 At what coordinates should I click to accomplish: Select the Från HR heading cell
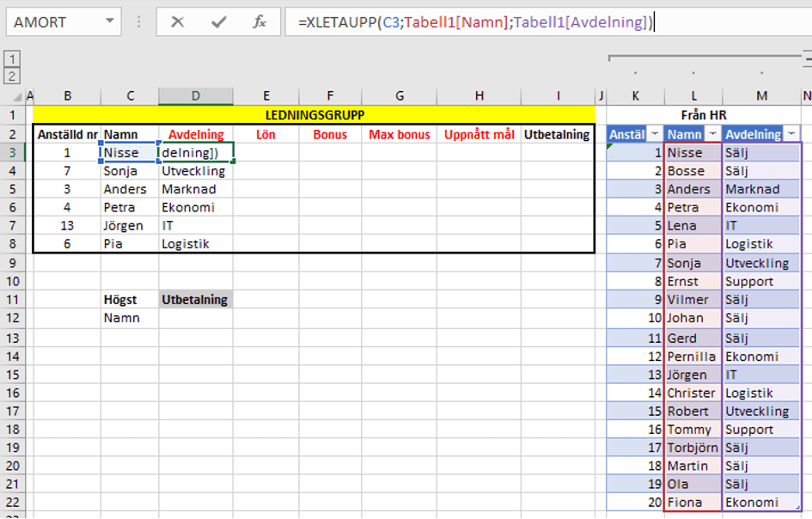point(703,115)
